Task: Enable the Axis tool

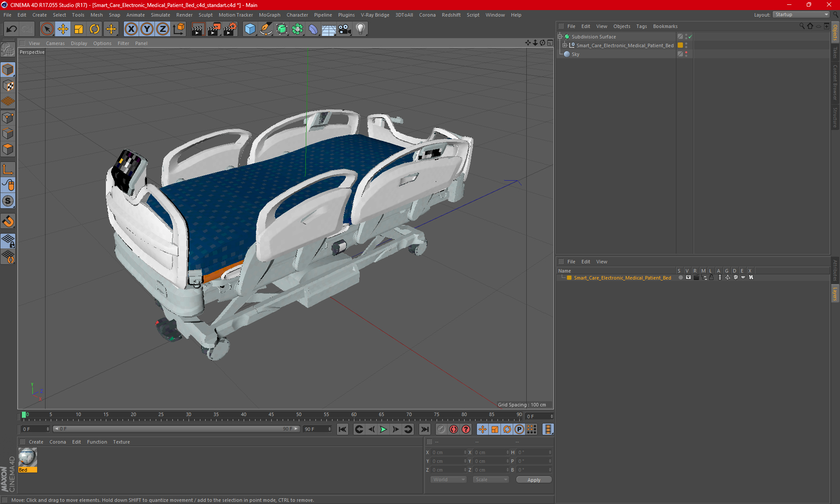Action: [8, 169]
